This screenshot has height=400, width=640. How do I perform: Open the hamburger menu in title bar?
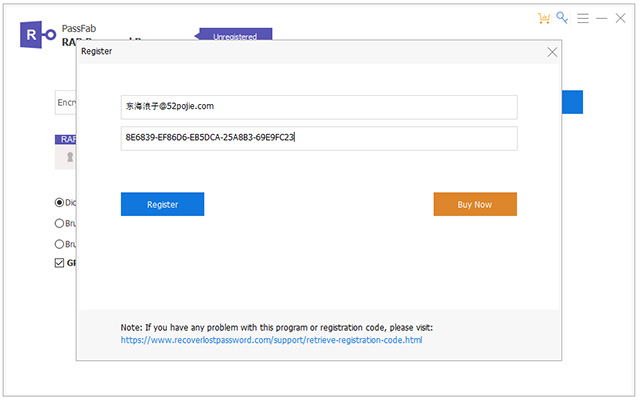583,18
